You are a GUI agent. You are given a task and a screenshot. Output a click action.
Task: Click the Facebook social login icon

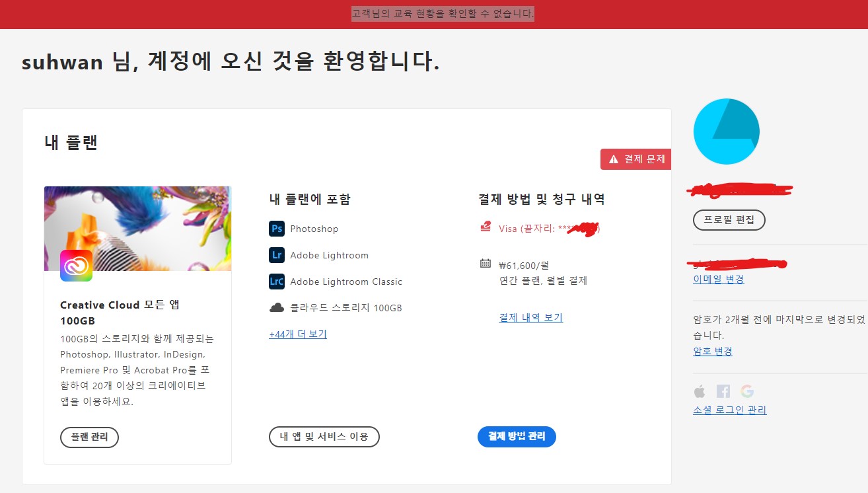click(723, 391)
